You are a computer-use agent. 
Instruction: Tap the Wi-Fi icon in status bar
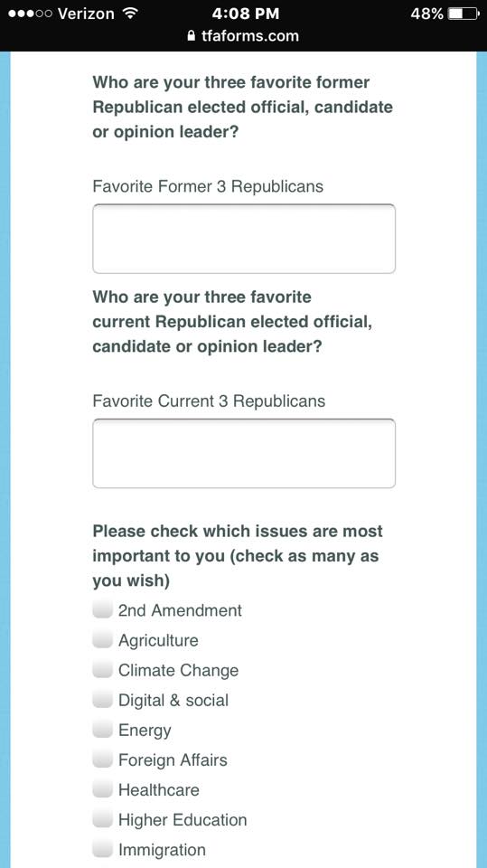click(129, 13)
